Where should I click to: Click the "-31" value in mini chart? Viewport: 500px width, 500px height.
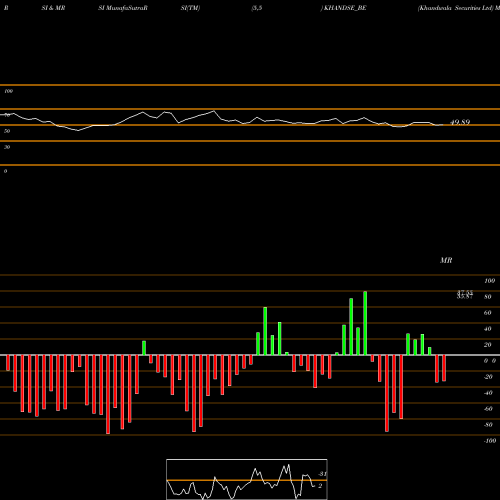(322, 474)
